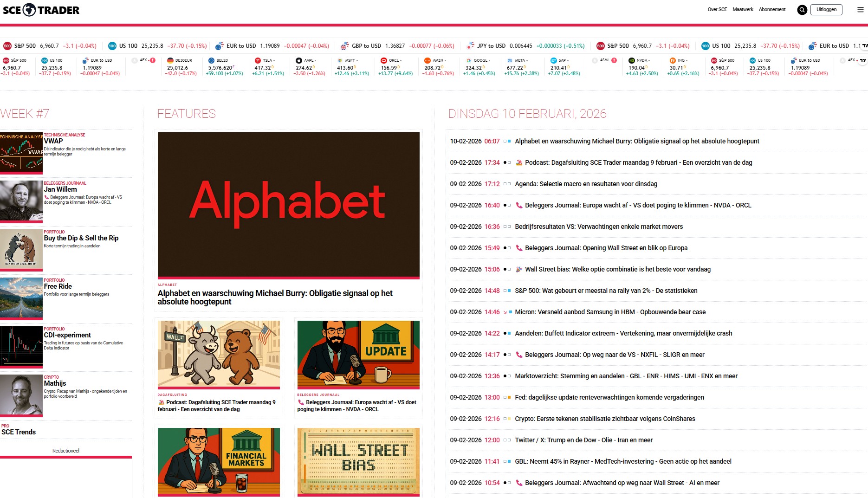Open the Buy the Dip & Sell the Rip portfolio
868x498 pixels.
tap(81, 238)
